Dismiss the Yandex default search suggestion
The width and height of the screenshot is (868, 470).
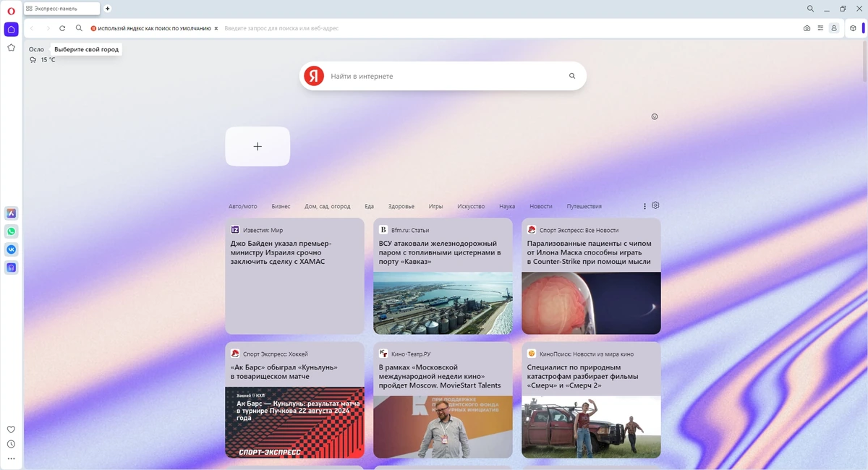tap(216, 28)
